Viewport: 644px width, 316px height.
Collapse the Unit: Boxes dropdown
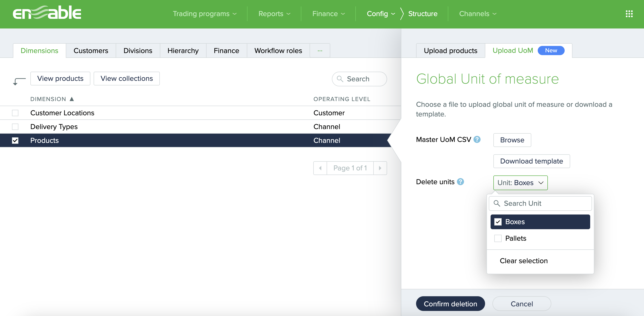click(x=520, y=183)
